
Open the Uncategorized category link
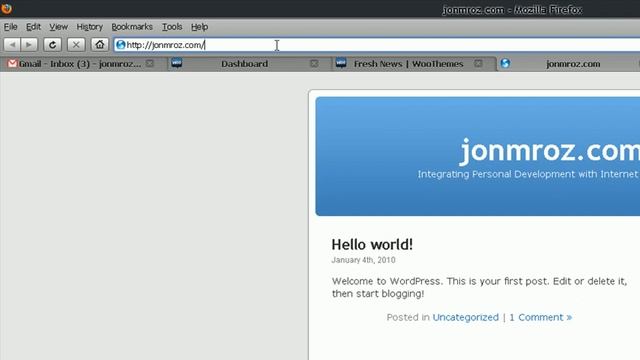click(465, 317)
